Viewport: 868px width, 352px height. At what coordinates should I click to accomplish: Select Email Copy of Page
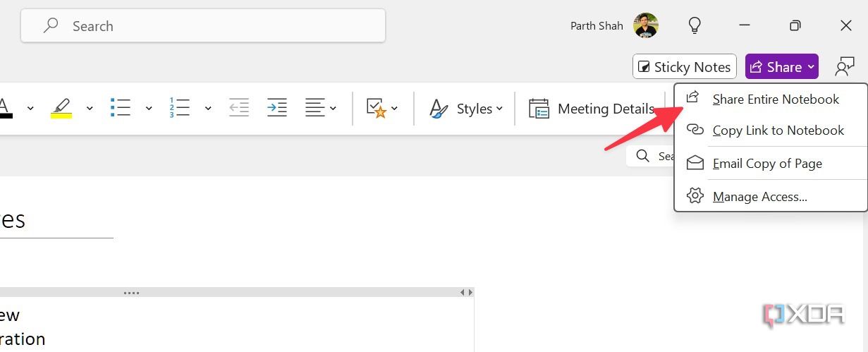click(771, 164)
